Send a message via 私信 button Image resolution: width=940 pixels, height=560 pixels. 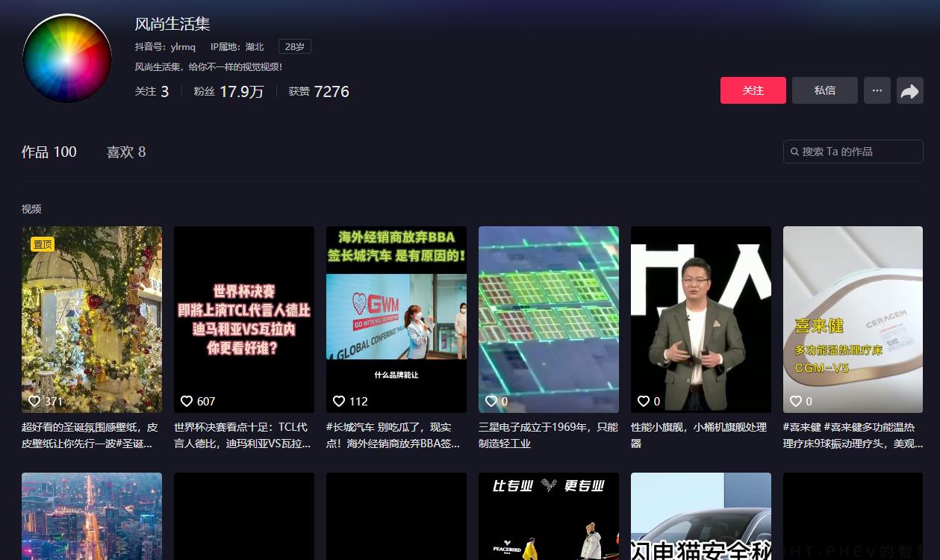coord(825,90)
